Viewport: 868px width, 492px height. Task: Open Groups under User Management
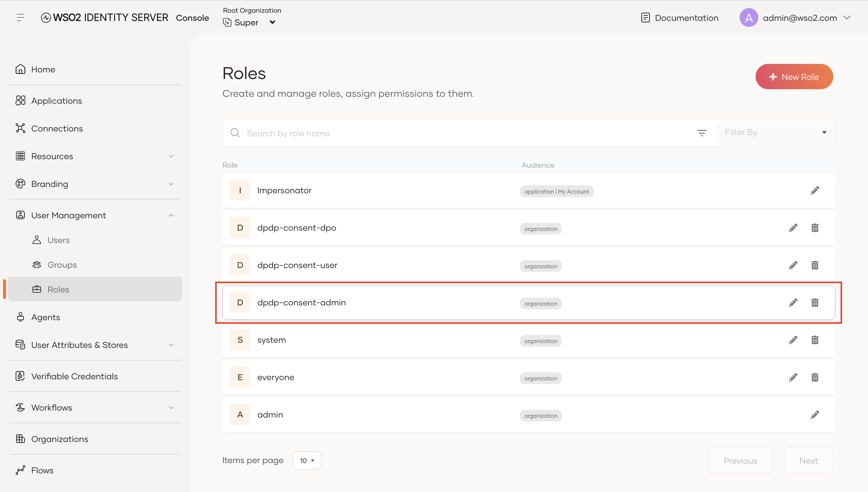click(x=95, y=265)
